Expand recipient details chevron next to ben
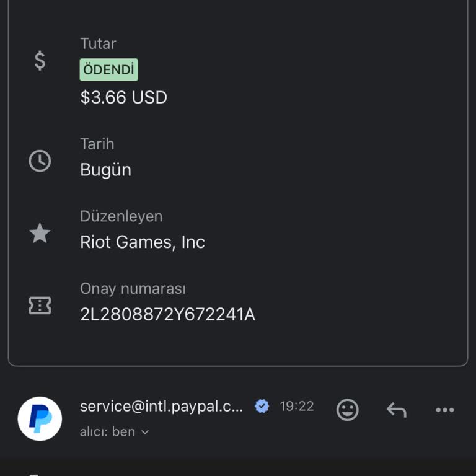This screenshot has width=476, height=476. pyautogui.click(x=145, y=432)
